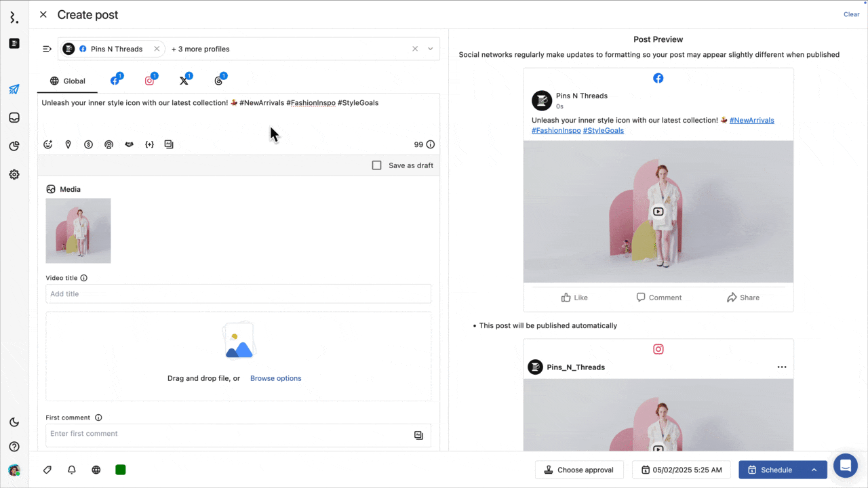The image size is (868, 488).
Task: Click the location pin icon
Action: click(68, 144)
